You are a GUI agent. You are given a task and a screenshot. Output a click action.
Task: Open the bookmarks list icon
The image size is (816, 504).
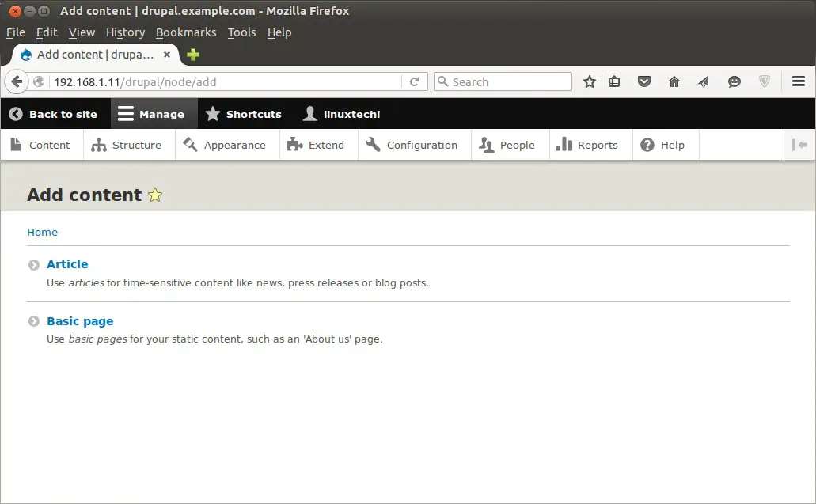coord(614,81)
